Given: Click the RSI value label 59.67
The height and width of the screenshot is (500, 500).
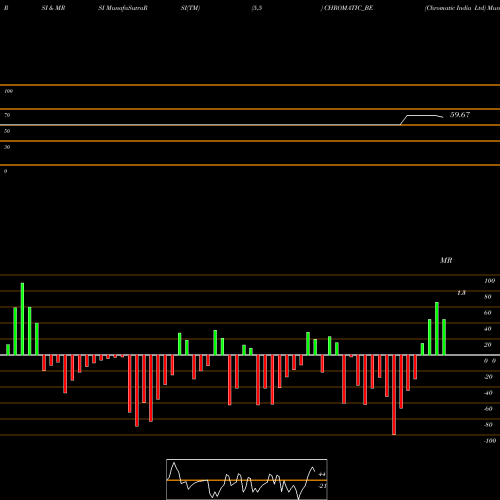Looking at the screenshot, I should 460,115.
